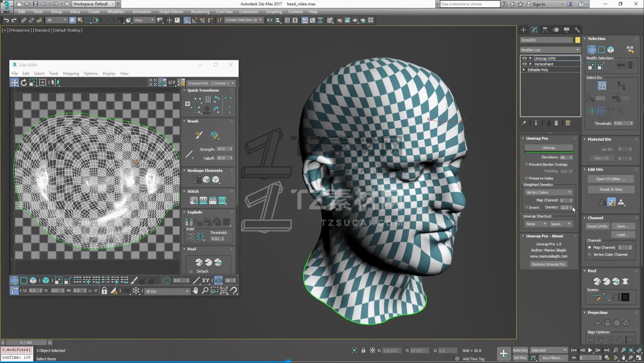Click the pan hand icon in Edit UVWs

point(195,291)
